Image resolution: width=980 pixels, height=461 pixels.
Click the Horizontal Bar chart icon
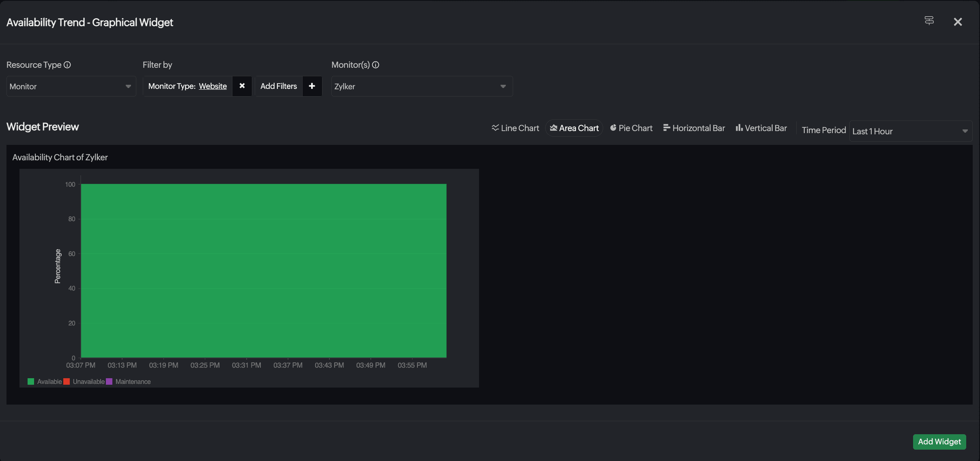666,128
